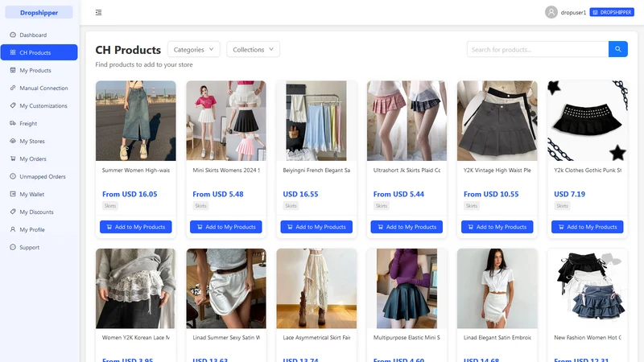The height and width of the screenshot is (362, 644).
Task: Click the My Products sidebar icon
Action: tap(13, 70)
